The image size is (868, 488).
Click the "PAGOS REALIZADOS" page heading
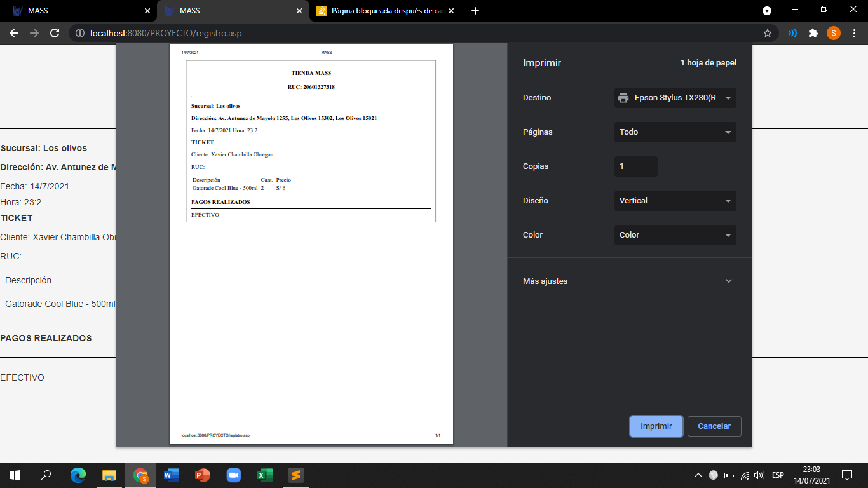tap(46, 338)
